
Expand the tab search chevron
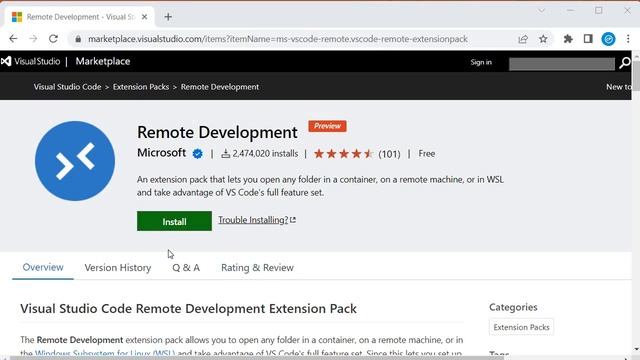point(541,11)
